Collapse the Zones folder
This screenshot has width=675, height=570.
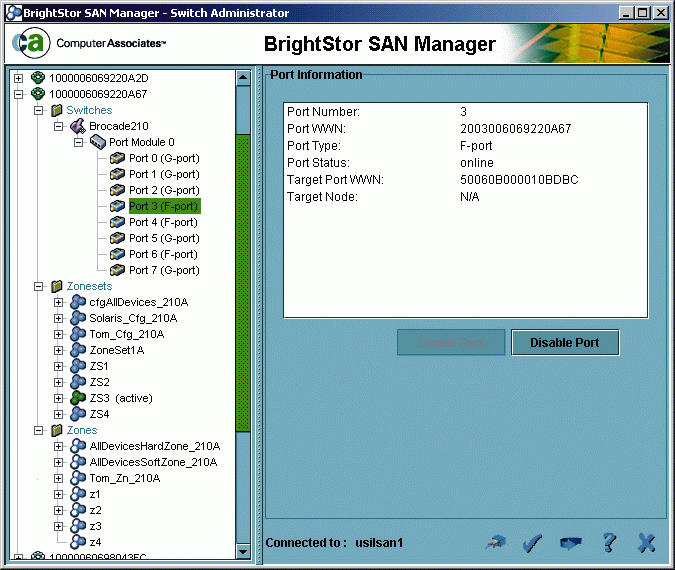click(38, 430)
